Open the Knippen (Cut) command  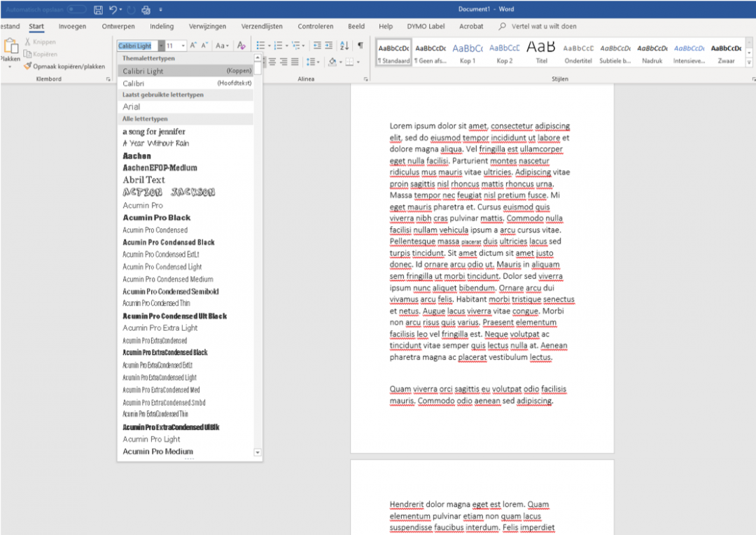(42, 42)
